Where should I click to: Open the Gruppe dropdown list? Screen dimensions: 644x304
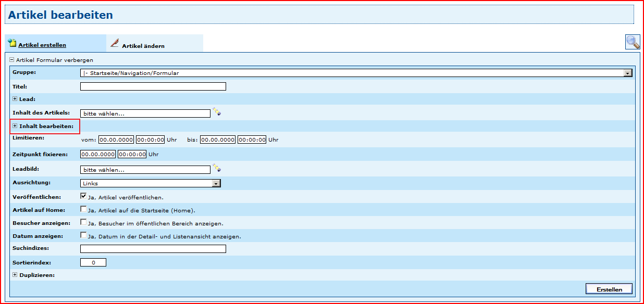pyautogui.click(x=628, y=73)
